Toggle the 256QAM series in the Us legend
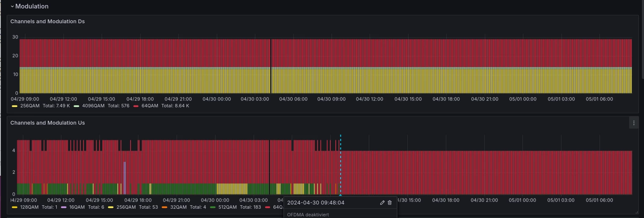Screen dimensions: 644x218 pyautogui.click(x=126, y=207)
